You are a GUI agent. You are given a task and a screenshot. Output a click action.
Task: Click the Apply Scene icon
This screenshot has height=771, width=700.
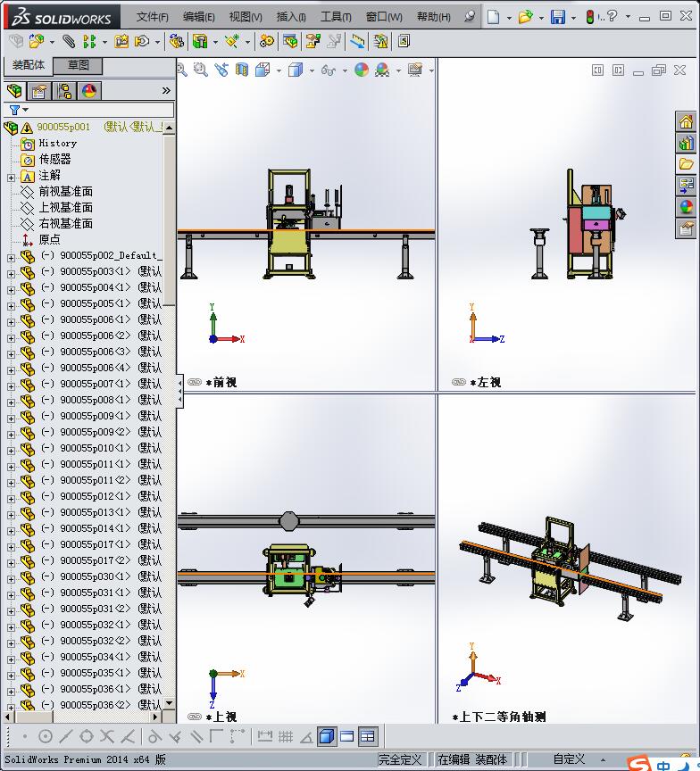point(383,70)
